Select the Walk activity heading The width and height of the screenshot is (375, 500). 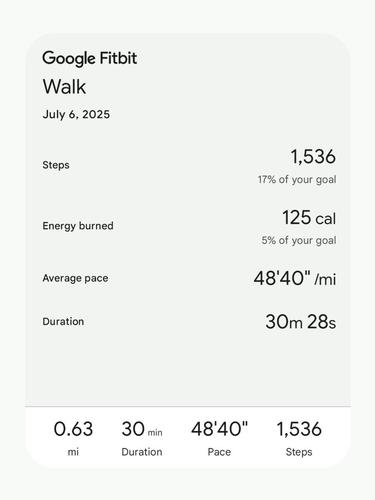(x=64, y=87)
